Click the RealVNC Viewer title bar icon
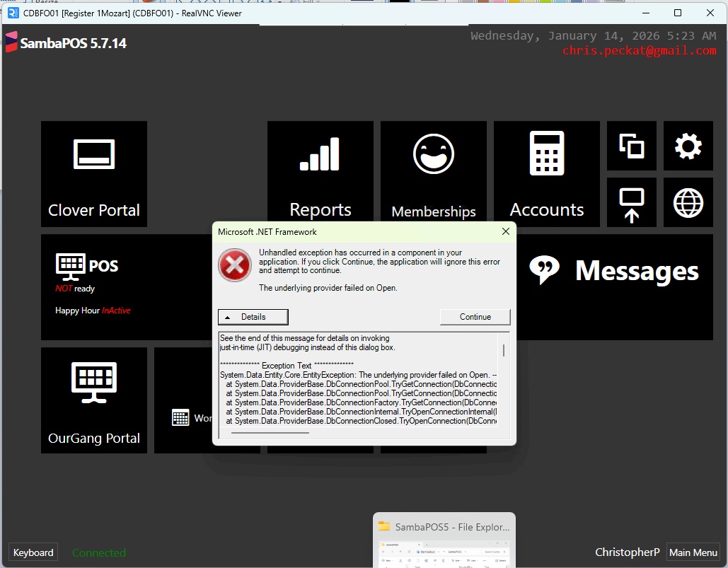Image resolution: width=728 pixels, height=568 pixels. coord(13,13)
